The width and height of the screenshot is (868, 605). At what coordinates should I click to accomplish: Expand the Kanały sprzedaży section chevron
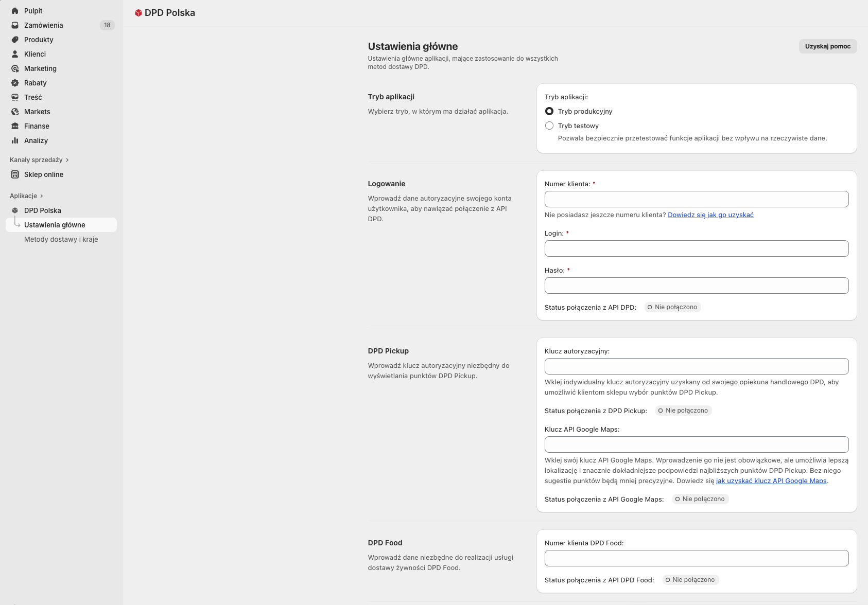(67, 160)
